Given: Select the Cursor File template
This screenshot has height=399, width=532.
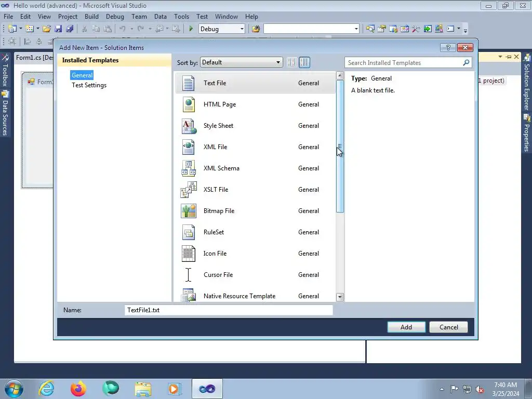Looking at the screenshot, I should click(x=255, y=275).
